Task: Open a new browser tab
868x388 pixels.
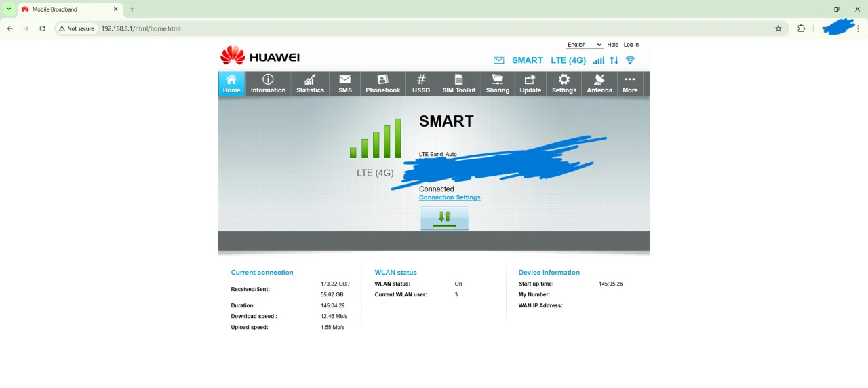Action: tap(132, 9)
